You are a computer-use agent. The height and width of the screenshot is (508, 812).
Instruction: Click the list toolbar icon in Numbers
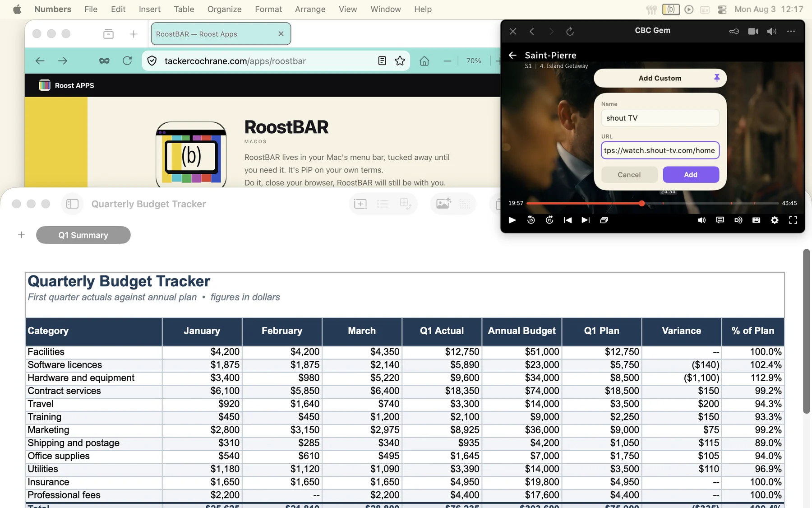click(383, 204)
